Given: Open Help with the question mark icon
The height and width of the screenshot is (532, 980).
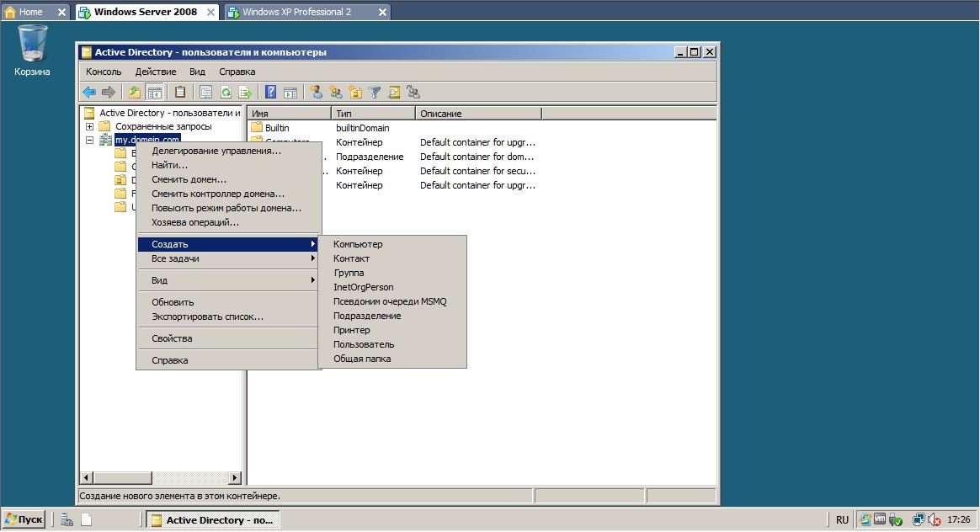Looking at the screenshot, I should 270,93.
